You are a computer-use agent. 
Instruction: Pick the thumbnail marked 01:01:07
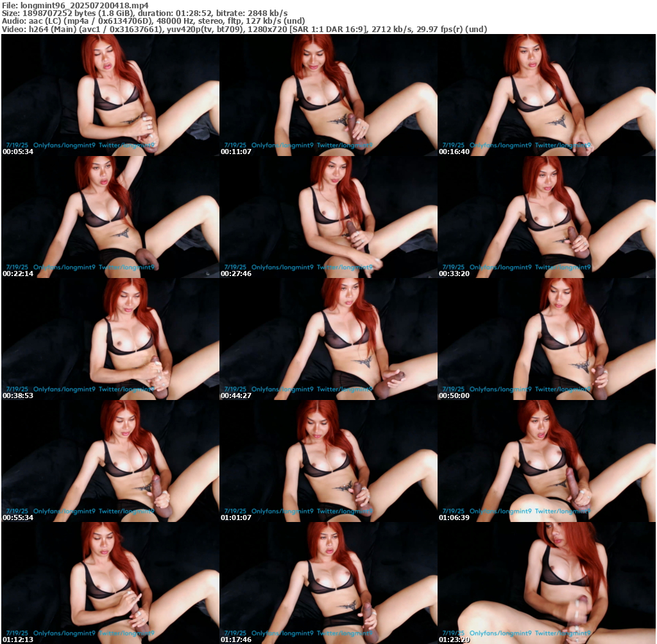click(x=328, y=461)
